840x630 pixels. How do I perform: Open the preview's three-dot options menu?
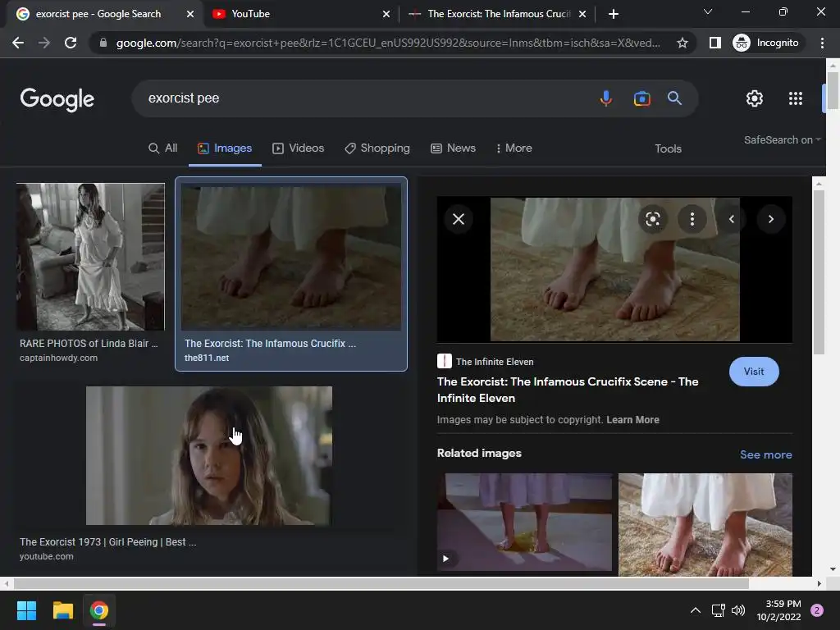pos(692,219)
